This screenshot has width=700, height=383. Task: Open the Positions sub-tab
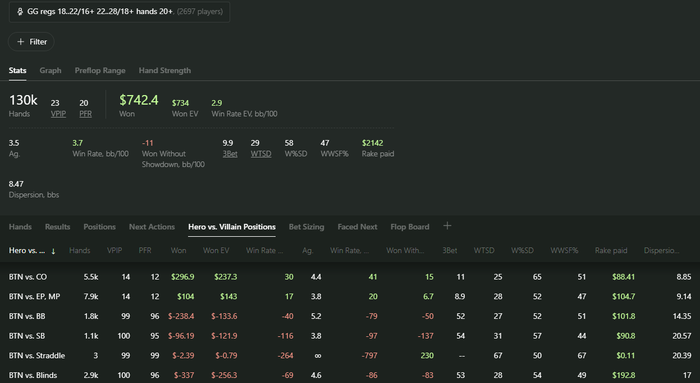click(100, 227)
